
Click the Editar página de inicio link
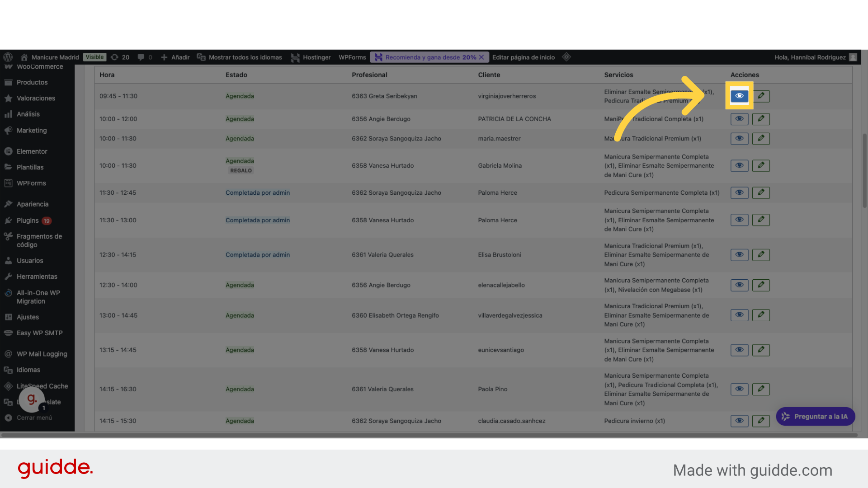(523, 57)
